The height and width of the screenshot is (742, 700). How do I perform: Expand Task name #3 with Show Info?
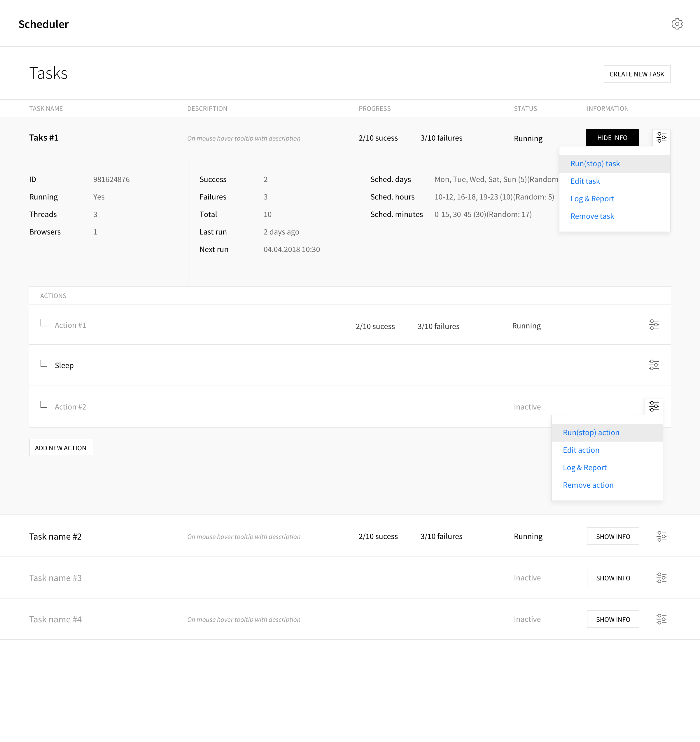point(612,578)
